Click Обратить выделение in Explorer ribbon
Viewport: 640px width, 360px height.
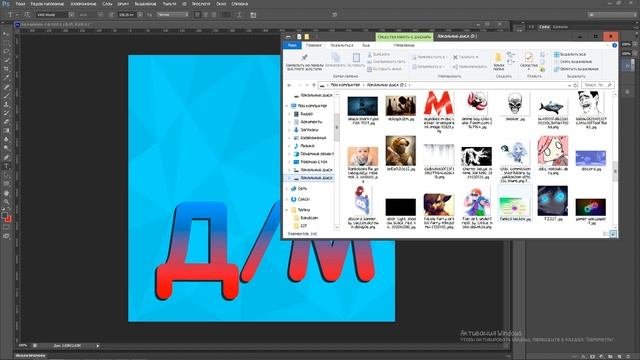coord(576,69)
